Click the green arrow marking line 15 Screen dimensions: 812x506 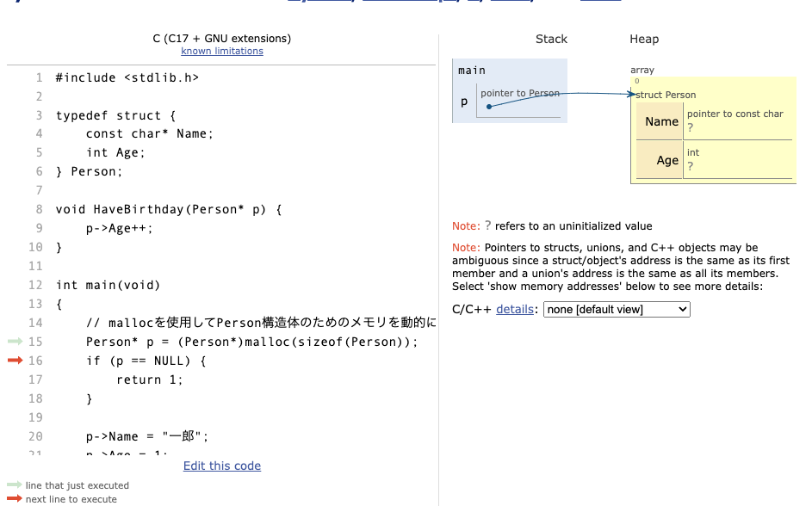(15, 341)
